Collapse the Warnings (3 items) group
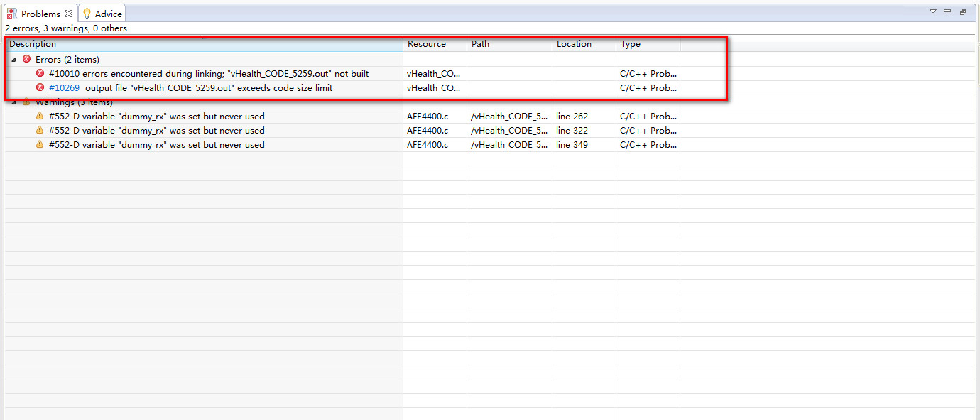This screenshot has height=420, width=980. click(13, 102)
